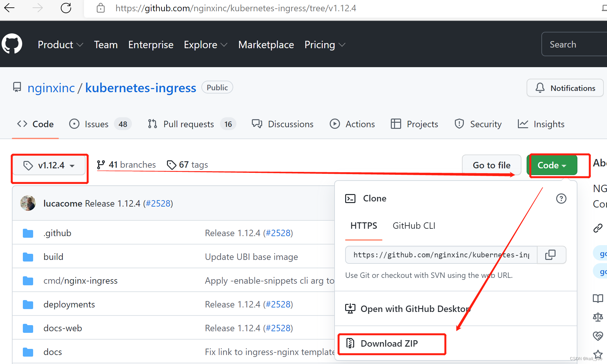
Task: Open the v1.12.4 tag selector dropdown
Action: tap(49, 165)
